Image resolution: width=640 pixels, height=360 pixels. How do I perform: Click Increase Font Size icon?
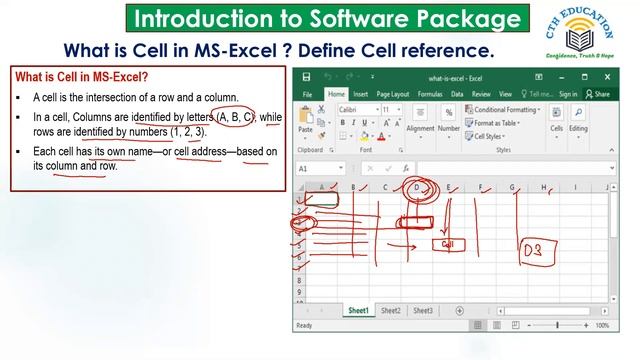386,123
